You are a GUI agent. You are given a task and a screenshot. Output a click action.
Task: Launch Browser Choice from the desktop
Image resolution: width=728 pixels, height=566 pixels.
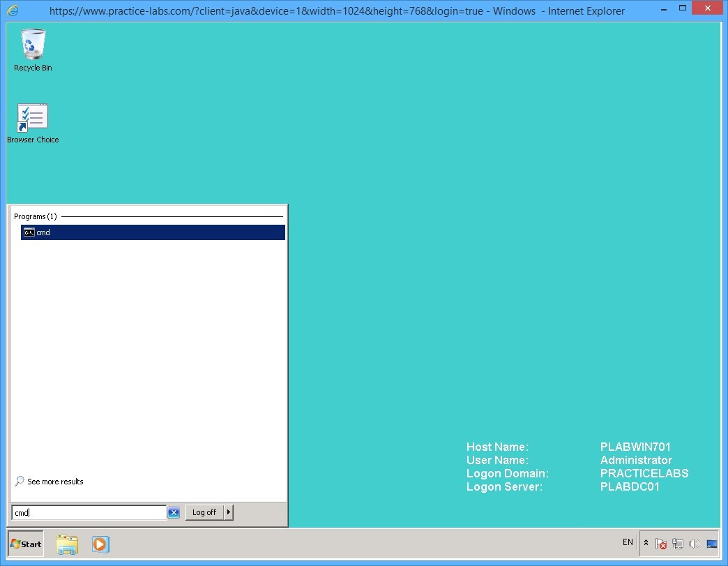(x=32, y=115)
